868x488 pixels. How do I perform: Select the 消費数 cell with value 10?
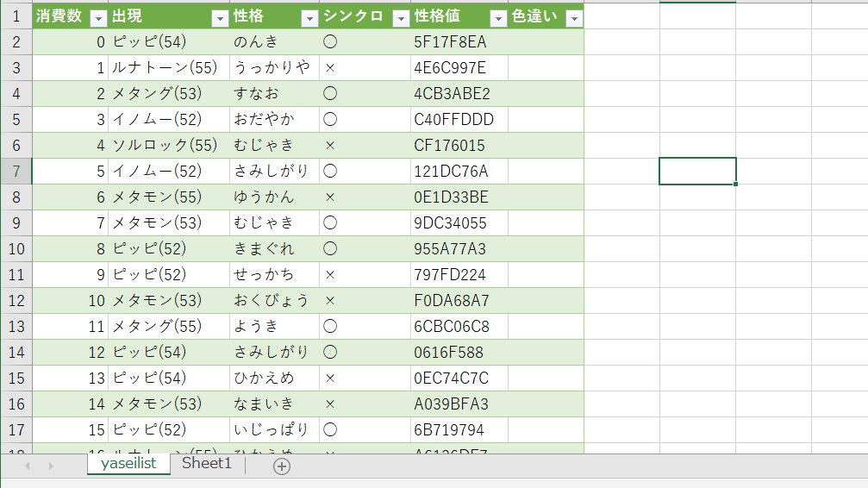[x=70, y=301]
